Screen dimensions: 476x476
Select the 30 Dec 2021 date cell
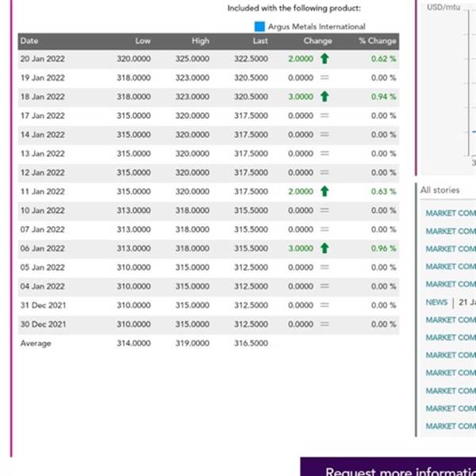(43, 324)
